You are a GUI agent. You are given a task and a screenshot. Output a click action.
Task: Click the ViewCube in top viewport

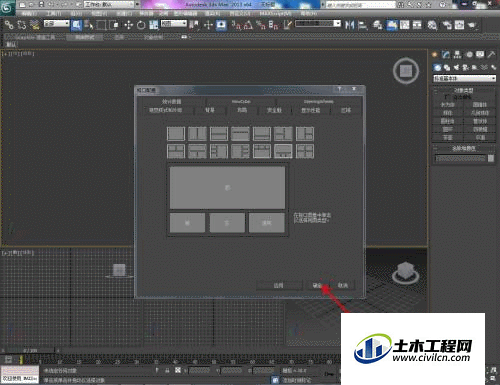pos(406,71)
